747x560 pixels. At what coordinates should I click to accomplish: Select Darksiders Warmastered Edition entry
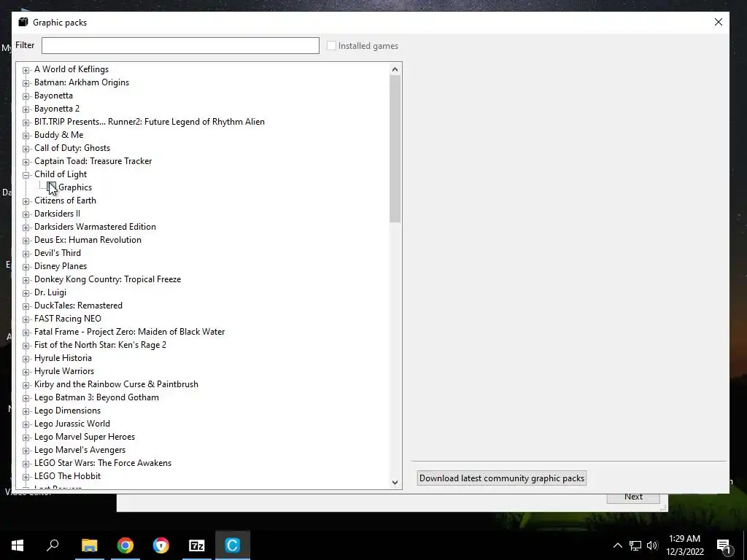tap(95, 227)
